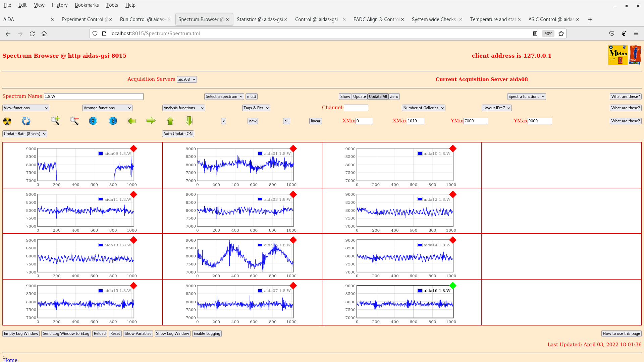Screen dimensions: 644x362
Task: Click the zoom in magnifier icon
Action: click(55, 121)
